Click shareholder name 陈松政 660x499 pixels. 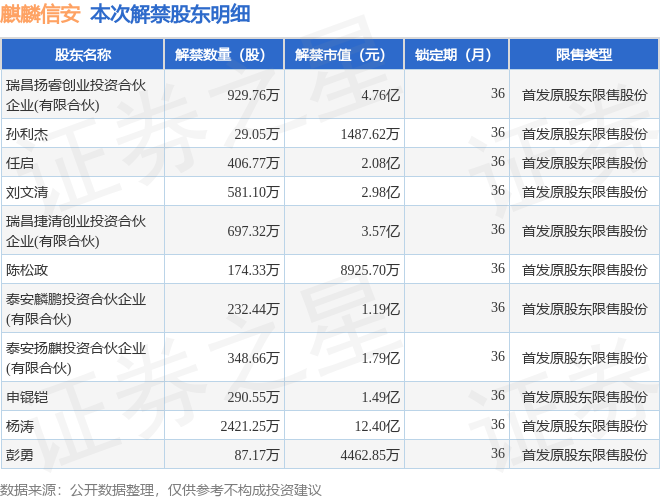[x=27, y=270]
